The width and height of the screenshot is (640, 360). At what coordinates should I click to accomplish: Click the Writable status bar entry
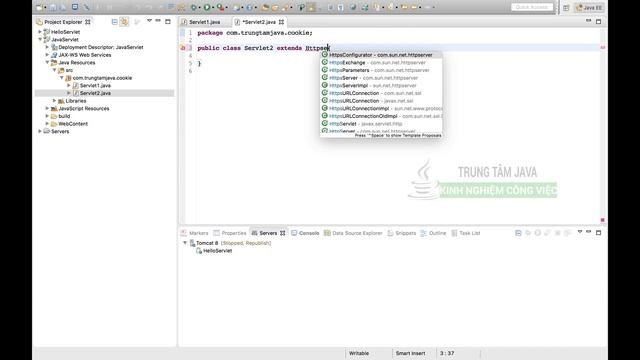tap(359, 353)
